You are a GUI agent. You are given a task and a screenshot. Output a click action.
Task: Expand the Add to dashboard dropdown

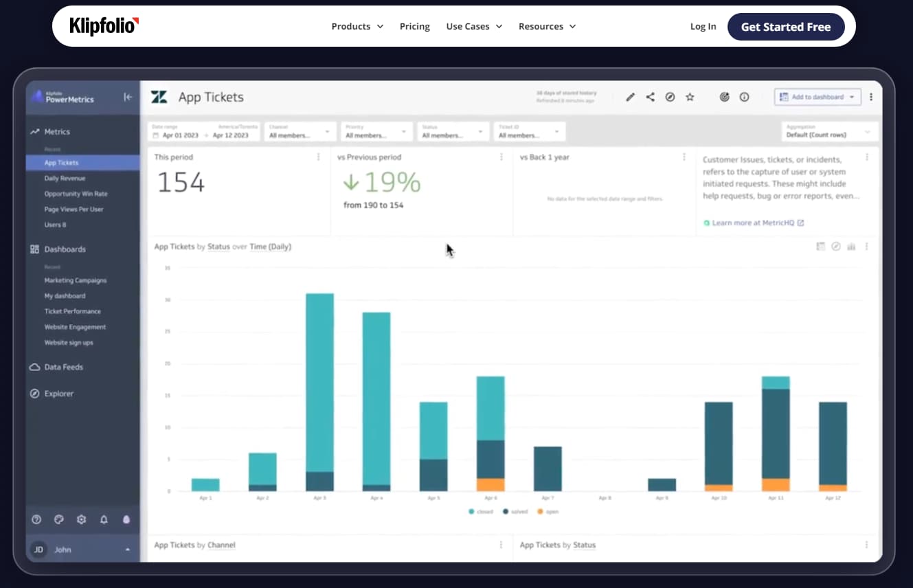(818, 98)
